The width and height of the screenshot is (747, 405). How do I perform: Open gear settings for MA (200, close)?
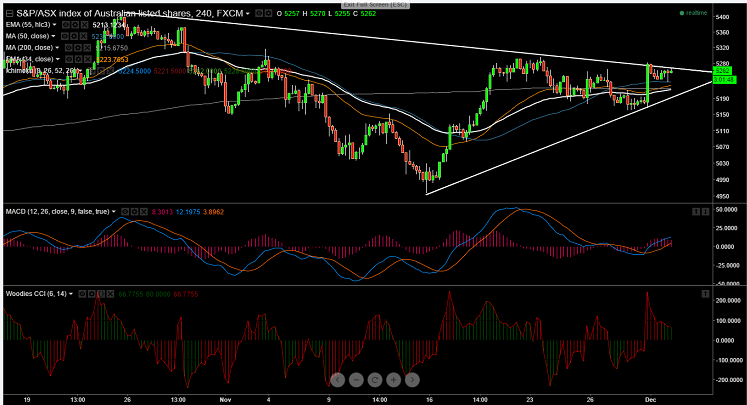(x=78, y=48)
